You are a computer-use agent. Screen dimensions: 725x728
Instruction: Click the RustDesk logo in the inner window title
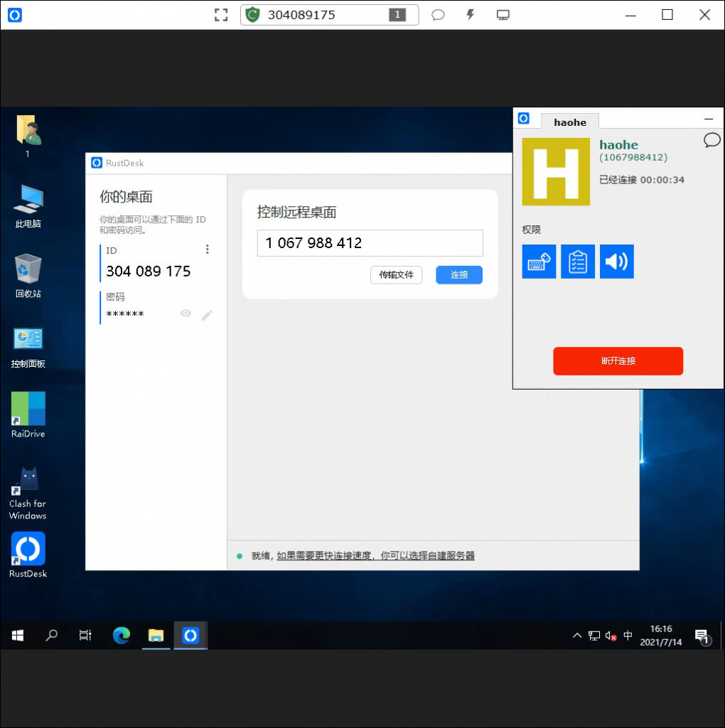tap(97, 163)
